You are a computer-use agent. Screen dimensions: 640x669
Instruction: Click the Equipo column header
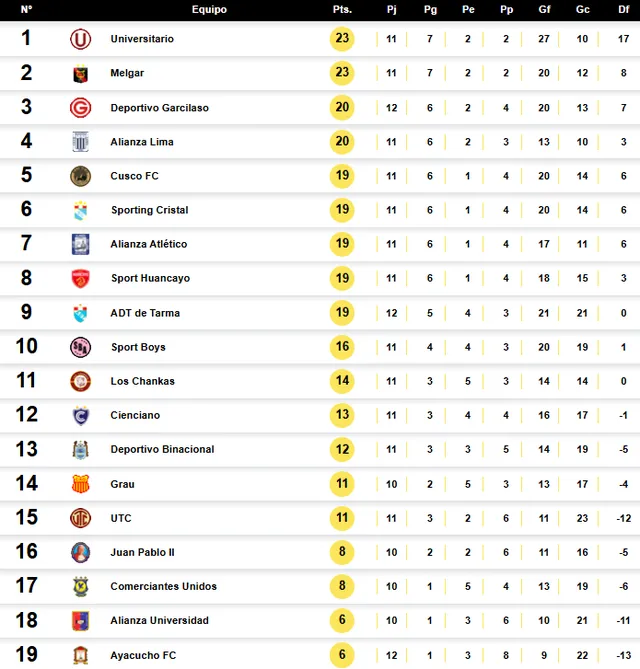[x=209, y=9]
